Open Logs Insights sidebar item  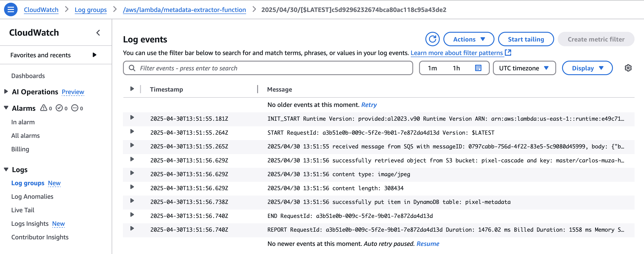[30, 224]
